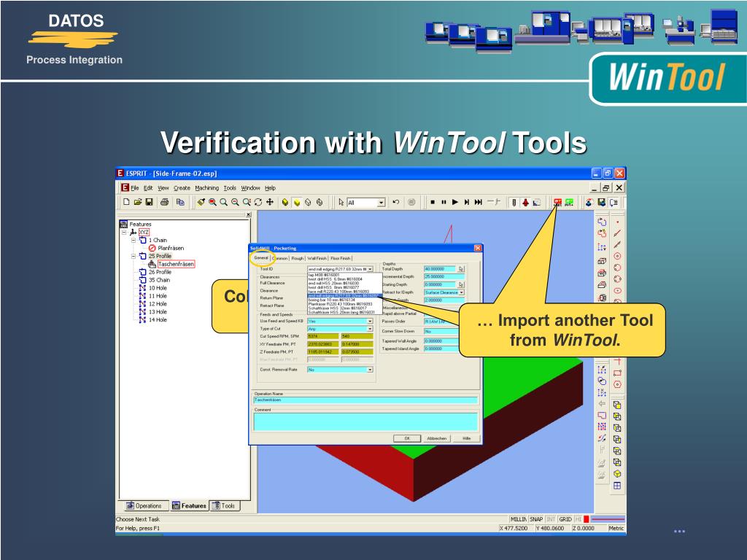Open the Type of Cut dropdown

[x=370, y=329]
